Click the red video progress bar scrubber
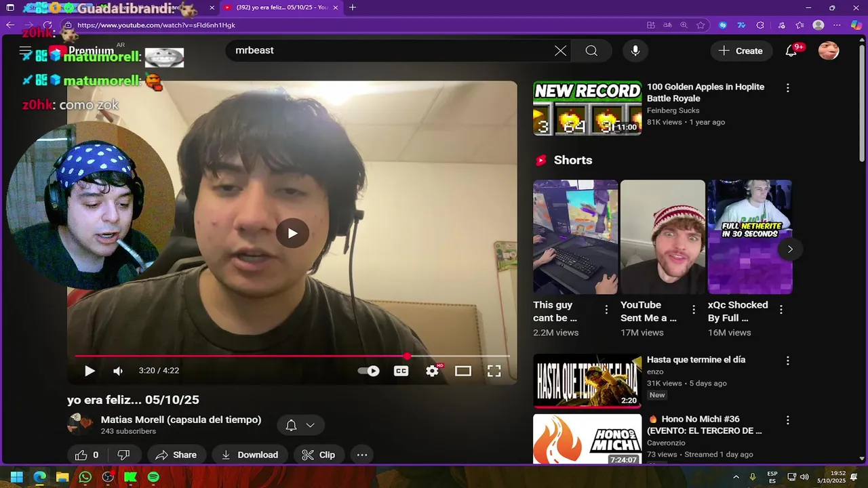This screenshot has width=868, height=488. pyautogui.click(x=407, y=356)
